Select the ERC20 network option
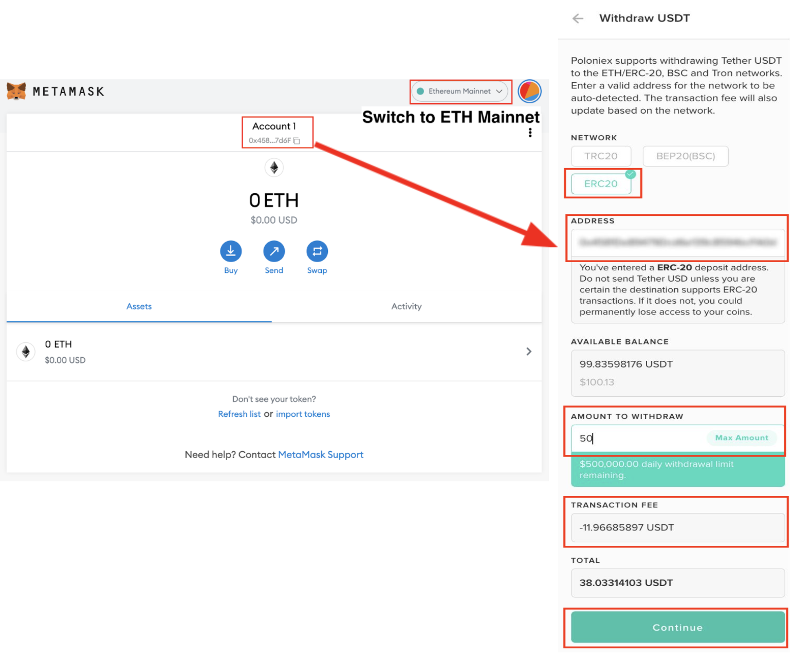The image size is (812, 660). (x=601, y=184)
